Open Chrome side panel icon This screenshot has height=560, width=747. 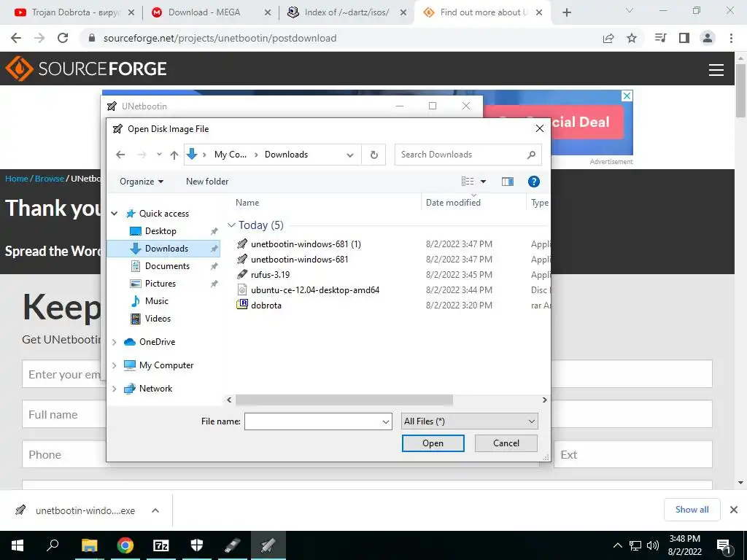coord(684,38)
